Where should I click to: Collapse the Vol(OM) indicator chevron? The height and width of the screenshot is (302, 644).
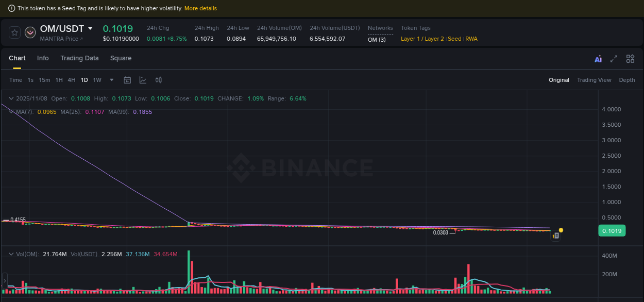pos(11,254)
